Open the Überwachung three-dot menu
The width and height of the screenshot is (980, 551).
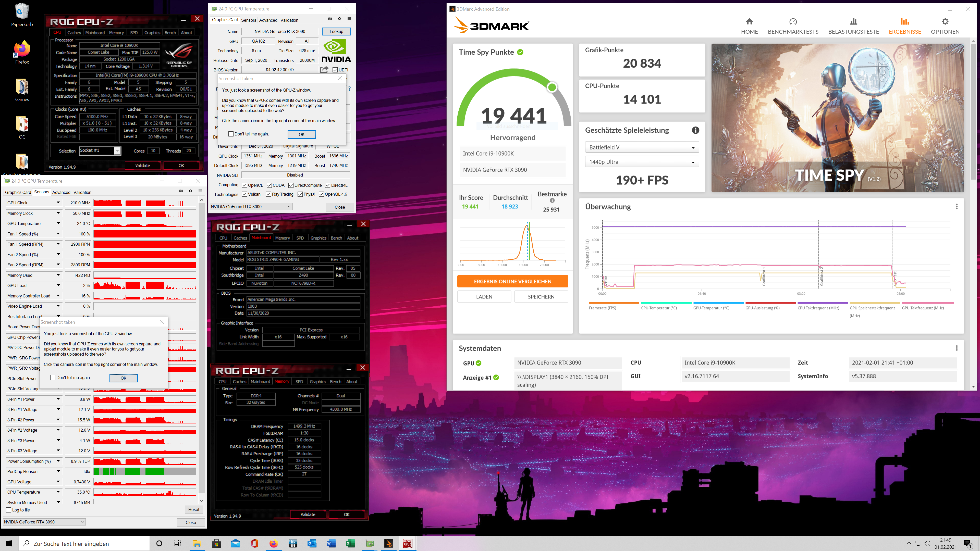pyautogui.click(x=957, y=206)
